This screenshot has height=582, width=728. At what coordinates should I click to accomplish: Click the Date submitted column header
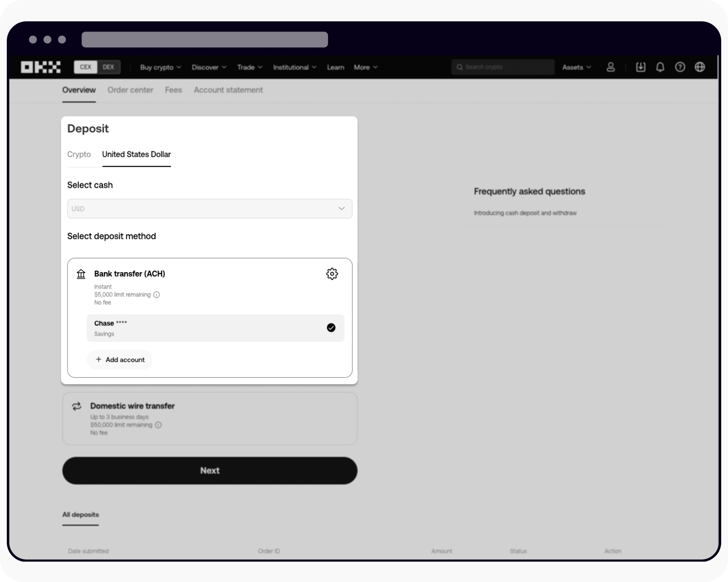(x=88, y=551)
